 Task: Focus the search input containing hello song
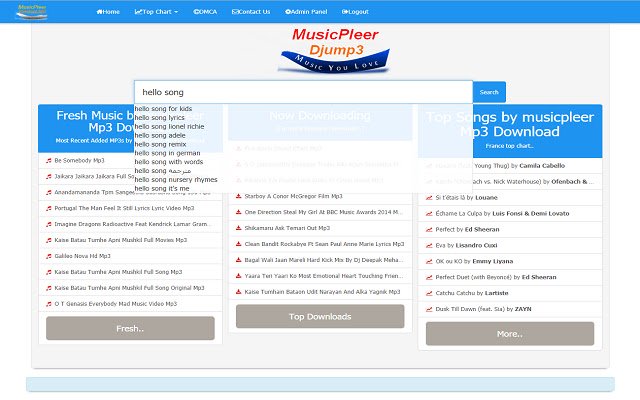pyautogui.click(x=303, y=92)
